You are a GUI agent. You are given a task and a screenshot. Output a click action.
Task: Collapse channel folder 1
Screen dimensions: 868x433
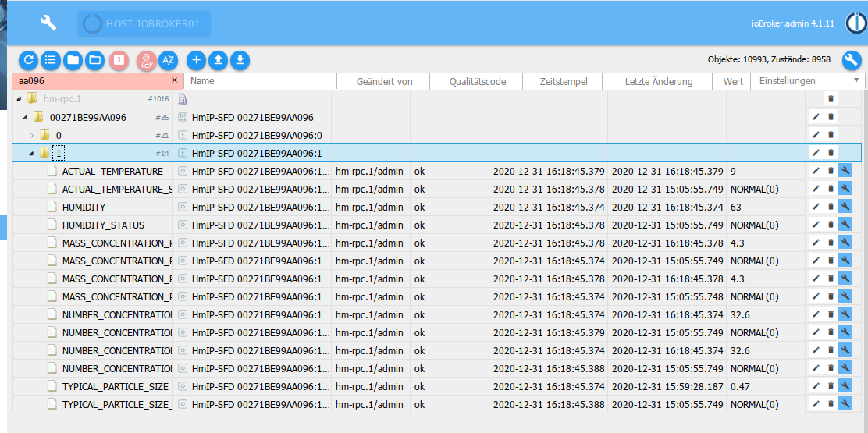point(31,153)
